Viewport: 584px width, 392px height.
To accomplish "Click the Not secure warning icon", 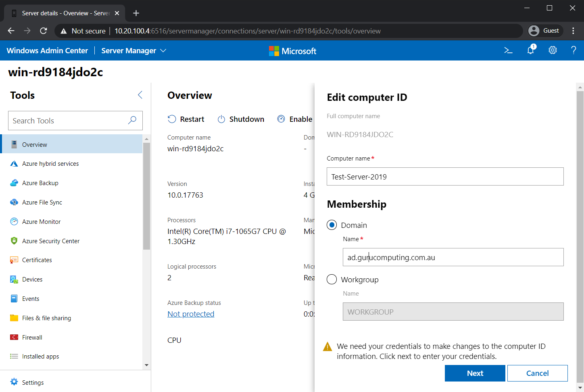I will pyautogui.click(x=63, y=31).
